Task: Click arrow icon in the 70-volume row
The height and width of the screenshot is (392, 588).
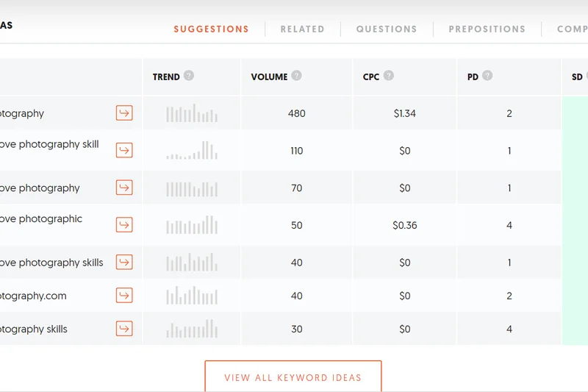Action: click(124, 188)
